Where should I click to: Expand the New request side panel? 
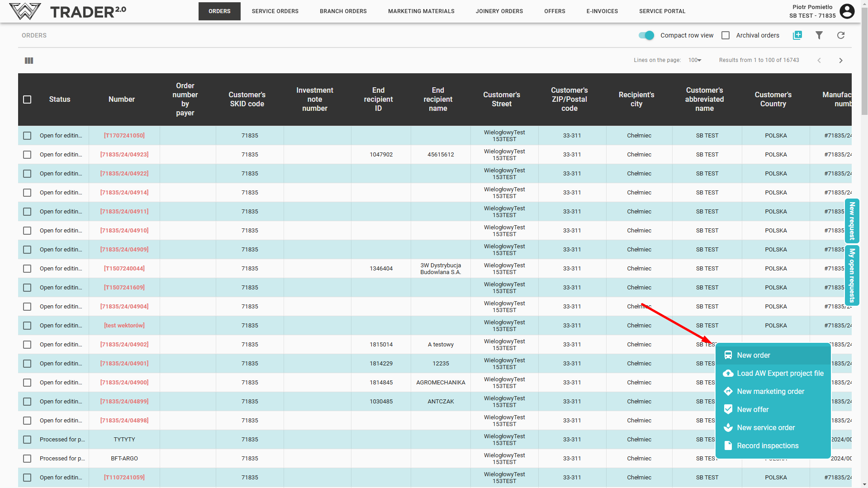tap(852, 221)
